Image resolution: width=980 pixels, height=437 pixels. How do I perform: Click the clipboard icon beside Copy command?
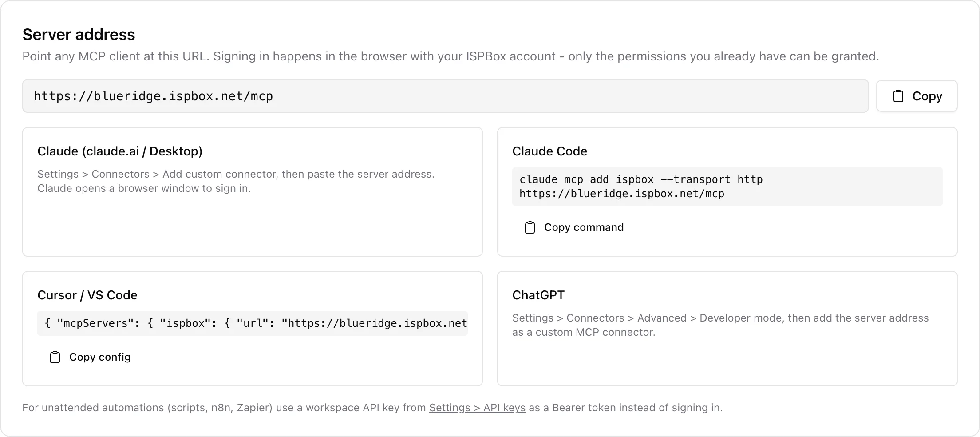(530, 227)
